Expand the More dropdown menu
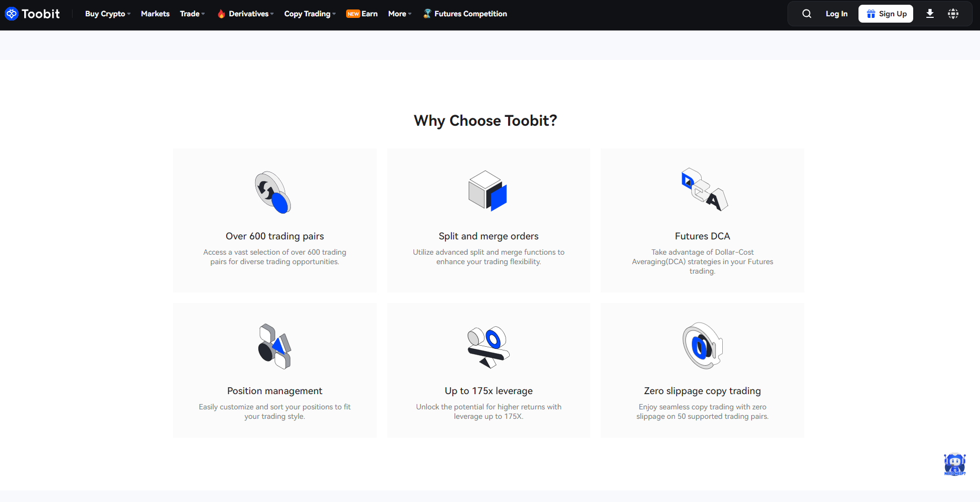Screen dimensions: 980x502 click(x=400, y=14)
